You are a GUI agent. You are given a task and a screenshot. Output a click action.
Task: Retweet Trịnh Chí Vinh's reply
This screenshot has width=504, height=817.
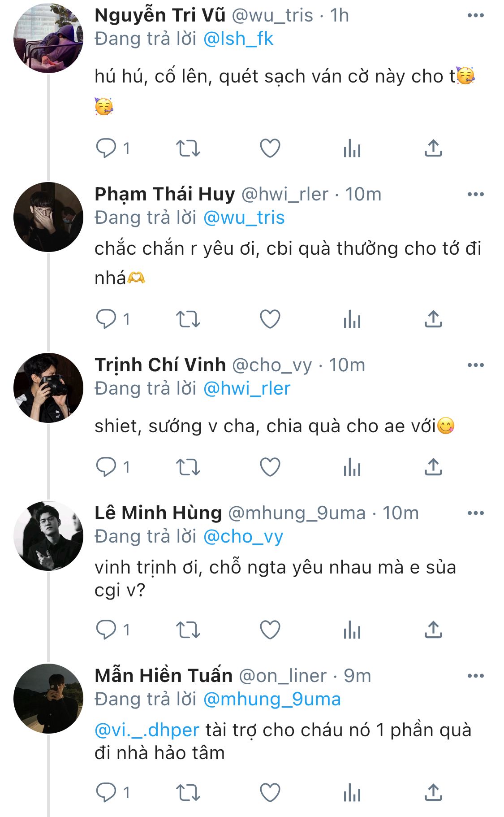point(188,467)
